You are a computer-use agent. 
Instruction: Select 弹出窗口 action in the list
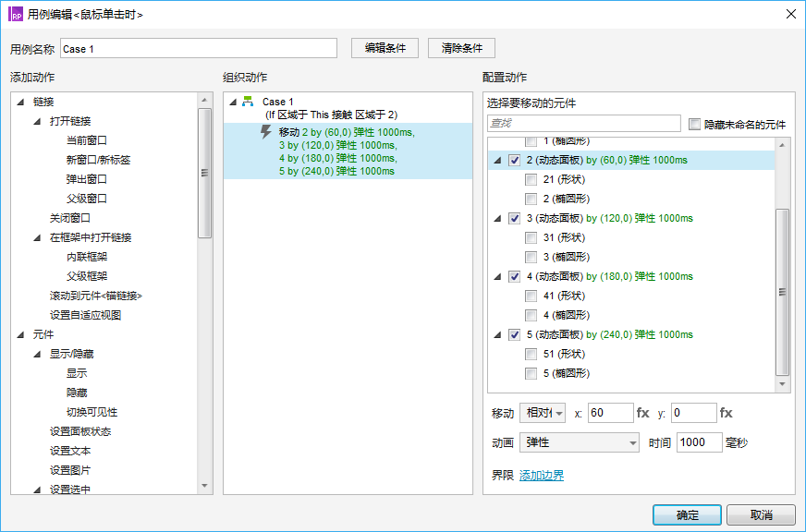coord(86,179)
